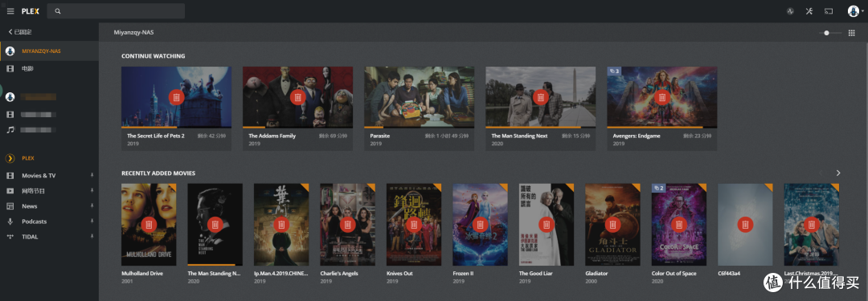This screenshot has width=868, height=301.
Task: Go back with the 已固定 chevron link
Action: 20,32
